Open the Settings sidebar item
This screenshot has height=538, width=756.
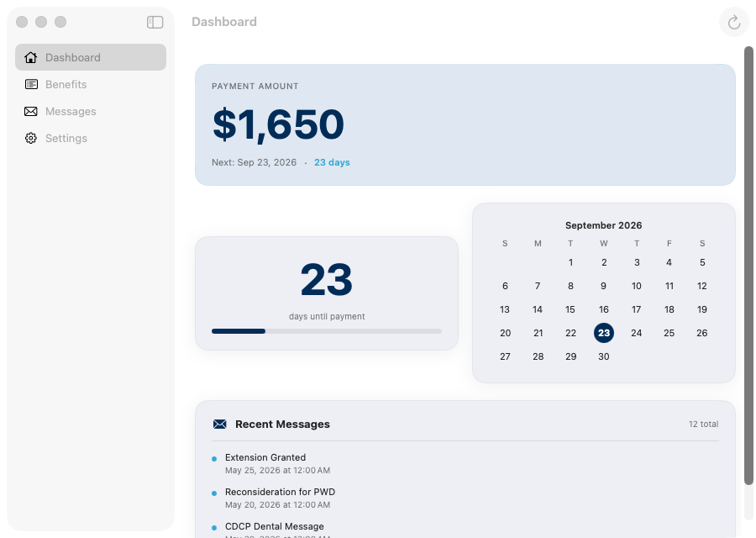[91, 139]
